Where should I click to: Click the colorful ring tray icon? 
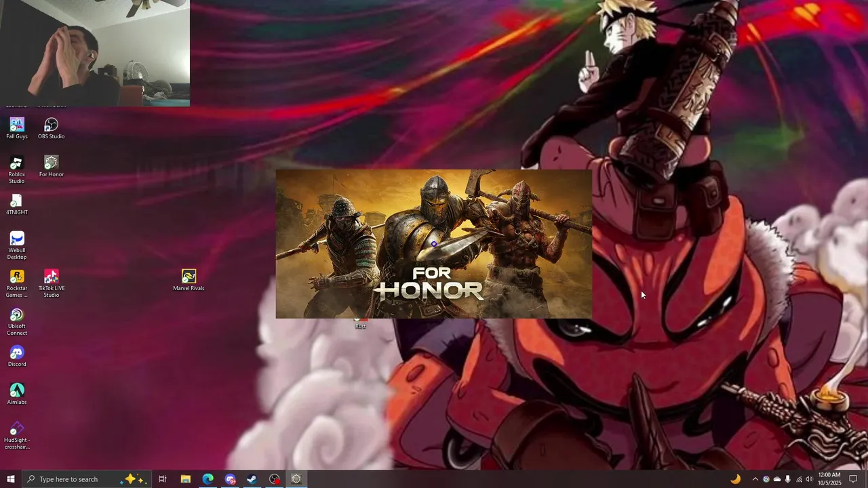[x=766, y=479]
